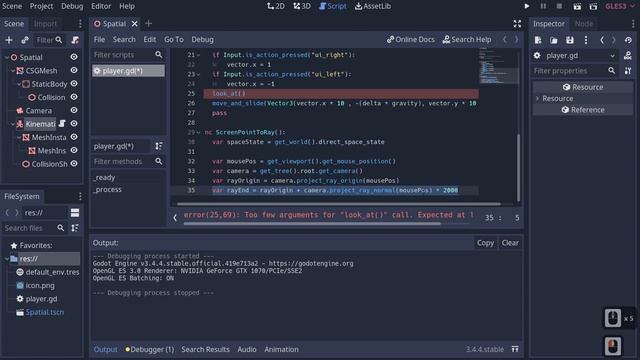Switch to 3D workspace
The image size is (640, 360).
click(x=302, y=6)
